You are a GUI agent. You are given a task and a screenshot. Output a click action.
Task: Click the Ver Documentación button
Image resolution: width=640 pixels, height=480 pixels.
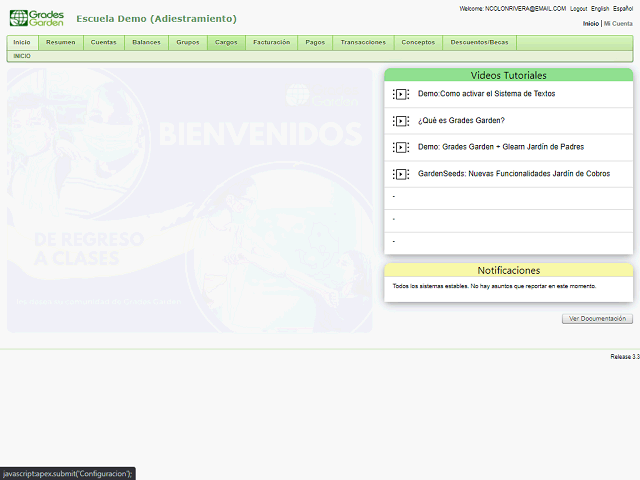point(597,319)
